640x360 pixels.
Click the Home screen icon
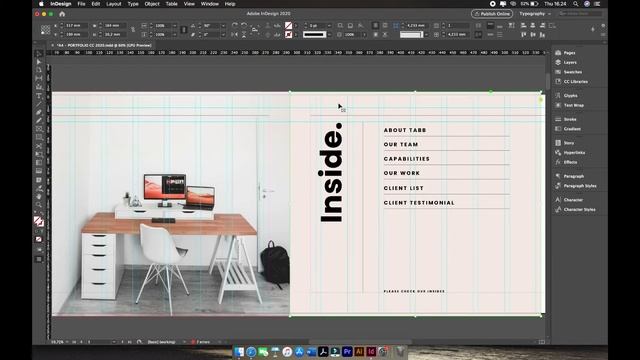point(62,14)
